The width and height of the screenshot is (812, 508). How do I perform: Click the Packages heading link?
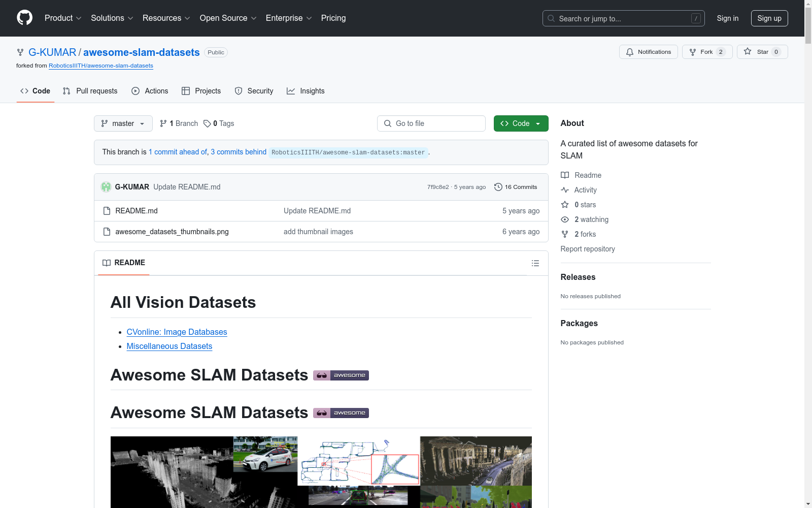(579, 323)
